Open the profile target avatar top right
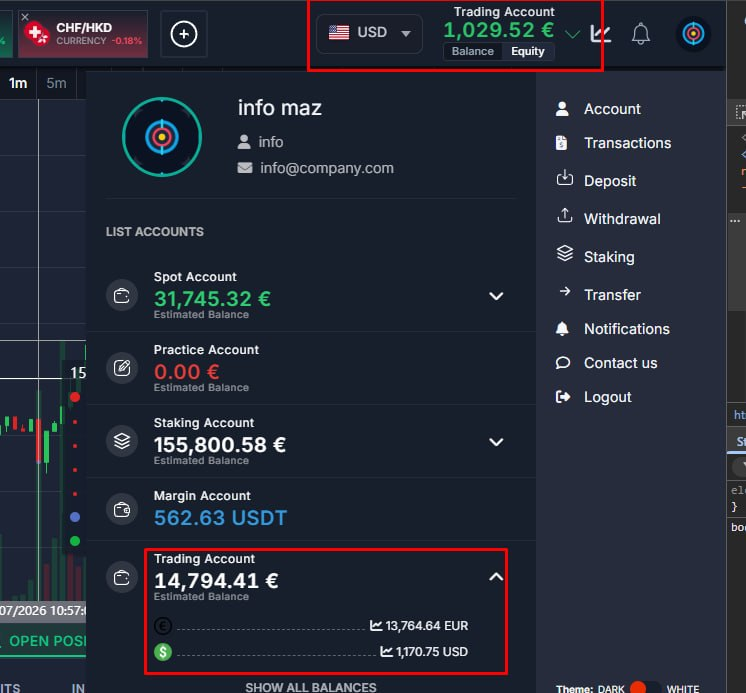The height and width of the screenshot is (693, 746). 693,34
